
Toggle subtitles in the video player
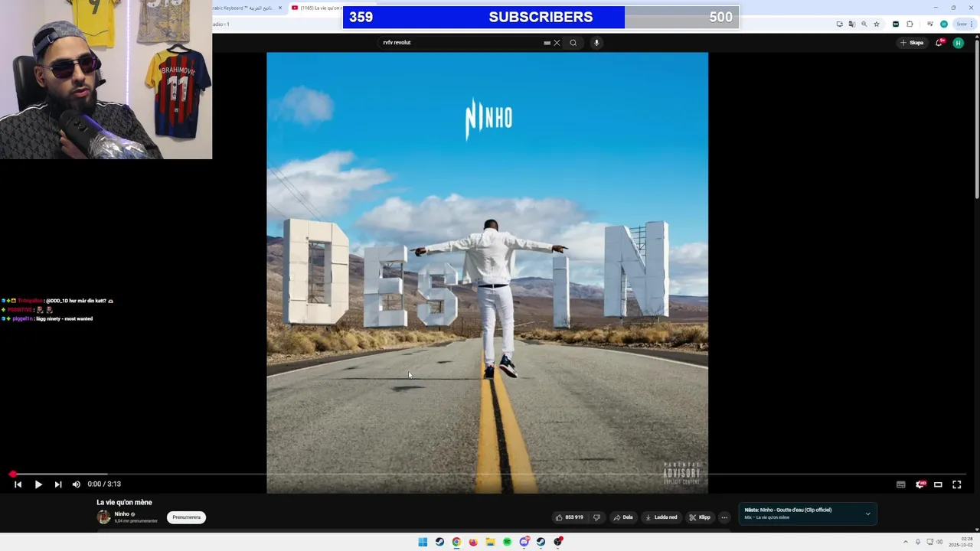coord(900,484)
